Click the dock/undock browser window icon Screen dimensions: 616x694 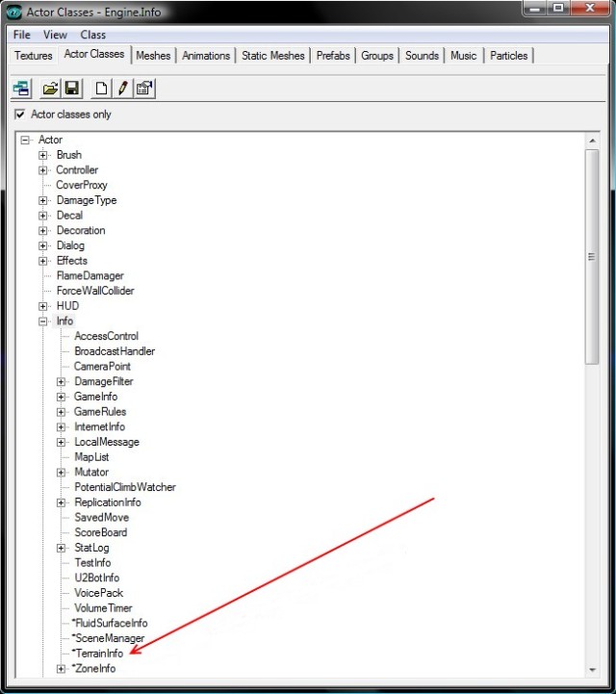(x=21, y=89)
